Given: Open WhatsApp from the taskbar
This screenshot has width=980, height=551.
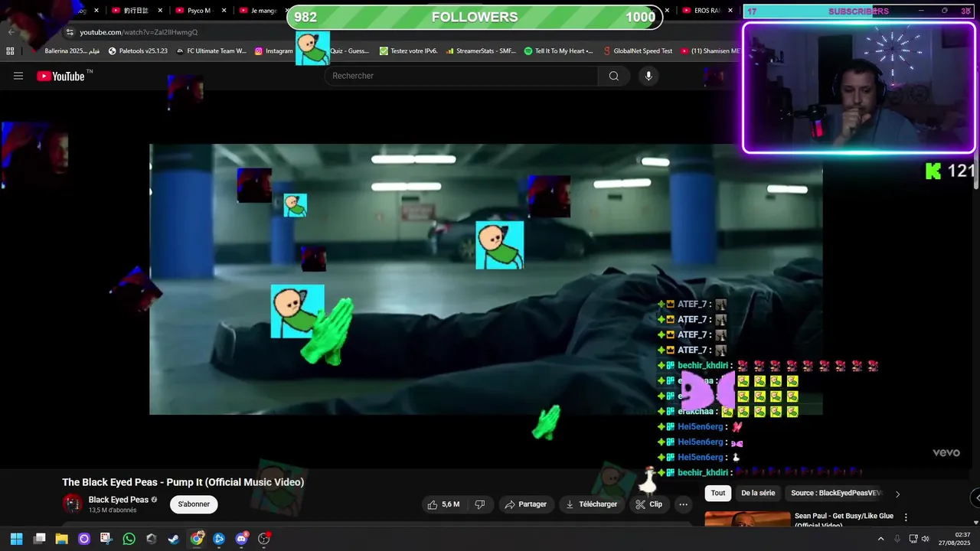Looking at the screenshot, I should (129, 539).
